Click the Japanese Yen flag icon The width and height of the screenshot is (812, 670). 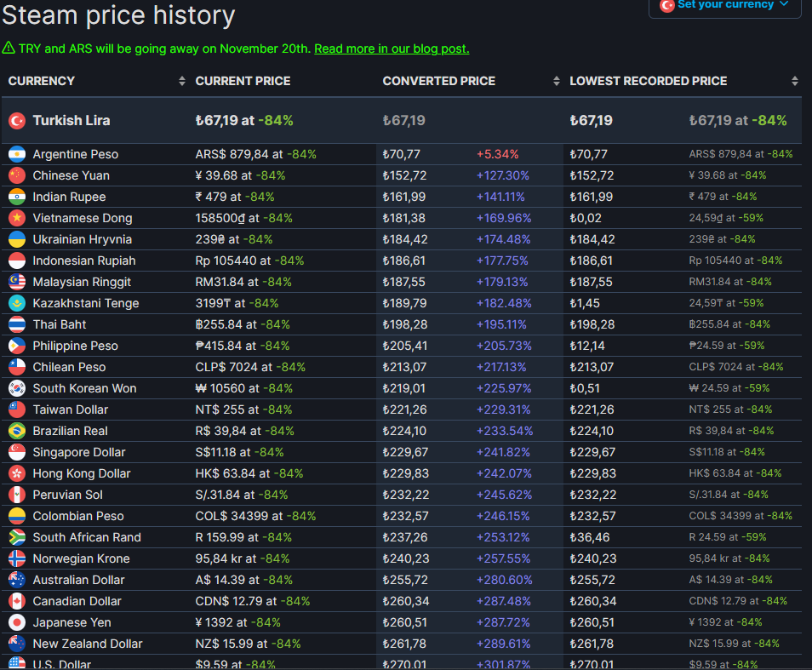coord(17,622)
